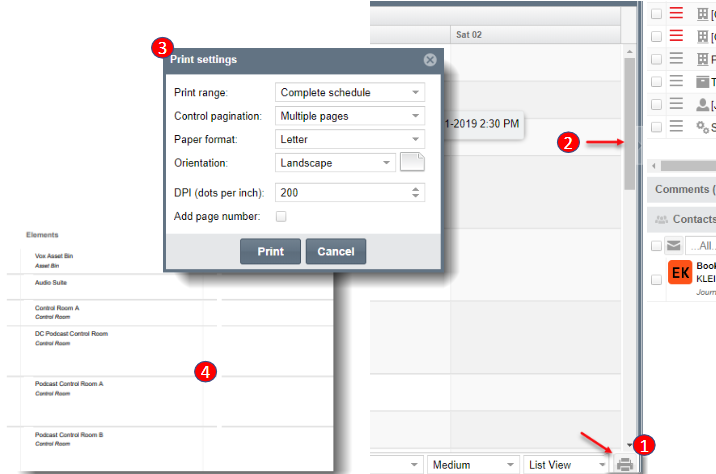The width and height of the screenshot is (716, 474).
Task: Tick the checkbox in the archive-box row
Action: tap(656, 82)
